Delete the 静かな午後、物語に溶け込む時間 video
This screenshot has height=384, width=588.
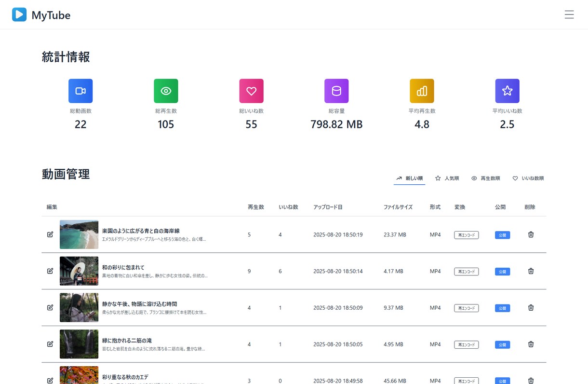[531, 307]
